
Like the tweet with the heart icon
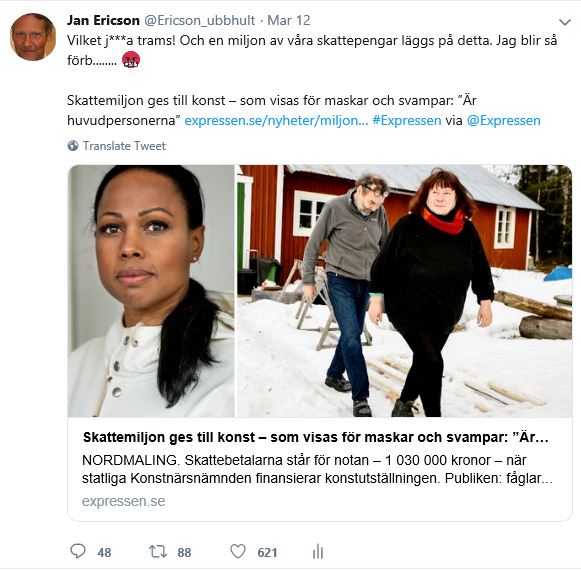tap(238, 551)
